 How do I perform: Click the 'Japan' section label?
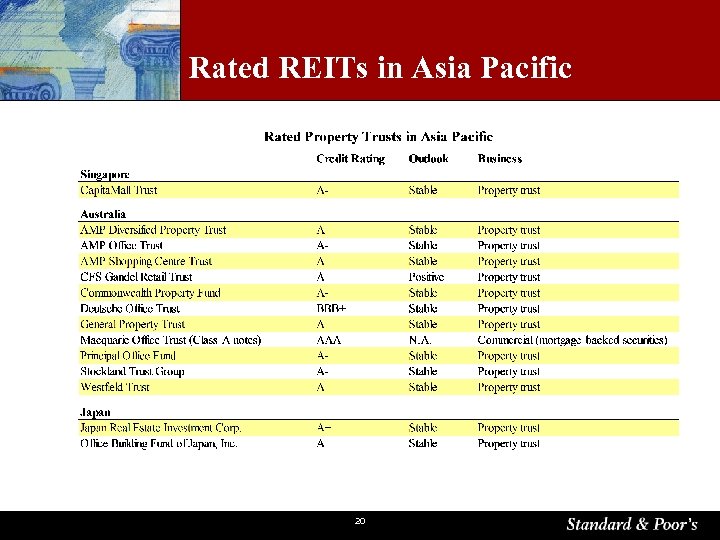pos(95,412)
